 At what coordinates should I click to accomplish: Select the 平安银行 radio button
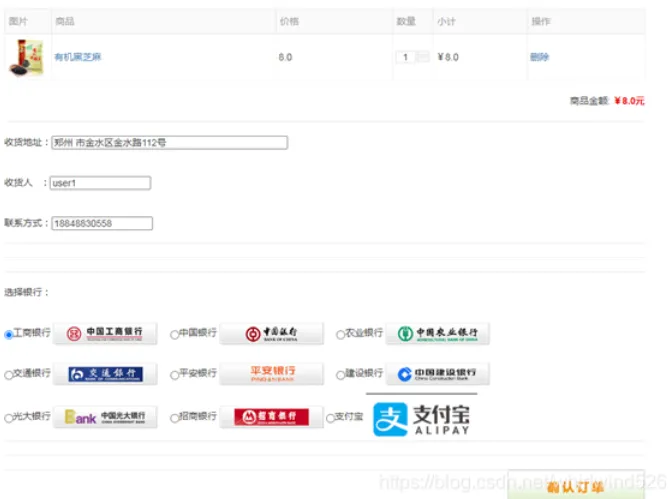pos(174,375)
